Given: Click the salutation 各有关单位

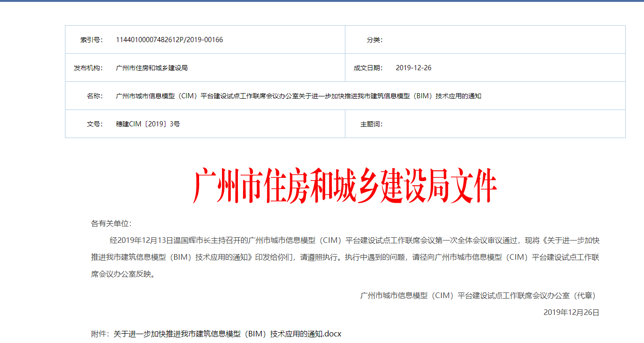Looking at the screenshot, I should point(111,224).
